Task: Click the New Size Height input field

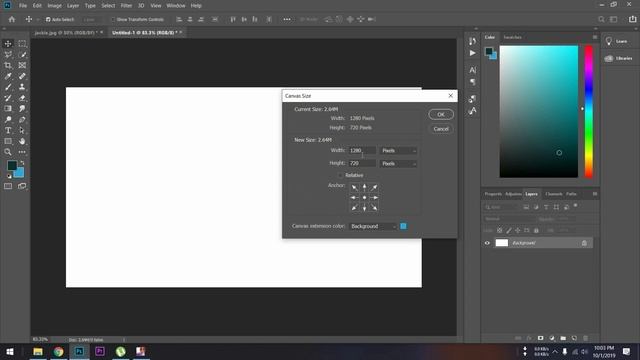Action: pos(362,163)
